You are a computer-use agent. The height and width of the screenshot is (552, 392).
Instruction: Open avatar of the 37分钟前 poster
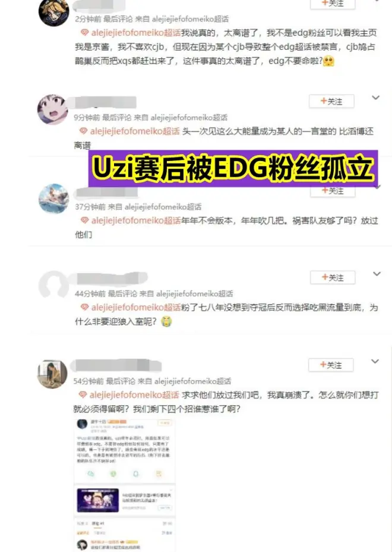[53, 198]
